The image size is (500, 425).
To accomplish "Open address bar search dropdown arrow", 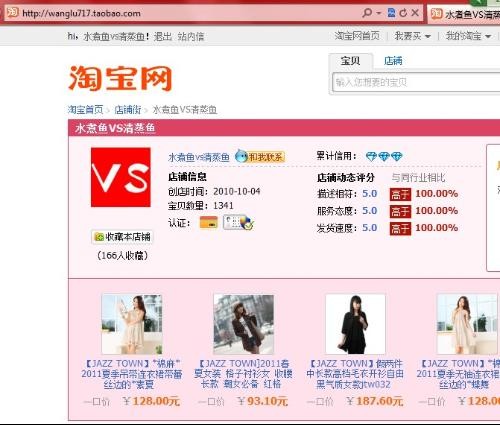I will point(379,13).
